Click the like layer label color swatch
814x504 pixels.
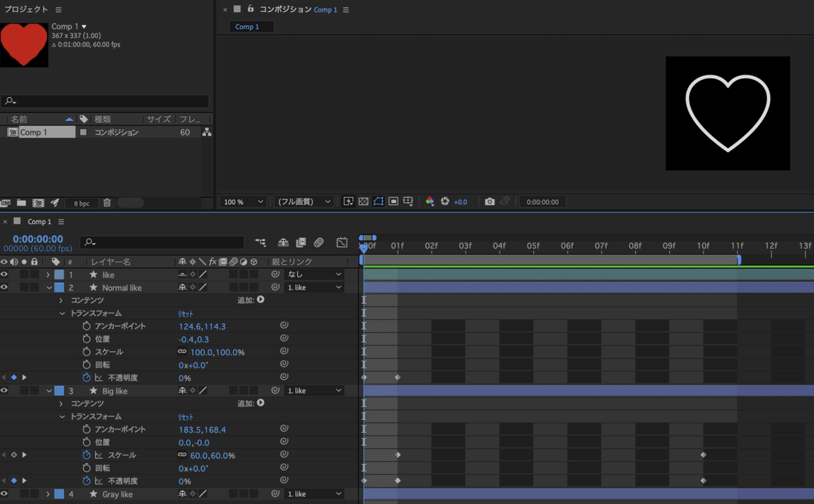tap(59, 275)
